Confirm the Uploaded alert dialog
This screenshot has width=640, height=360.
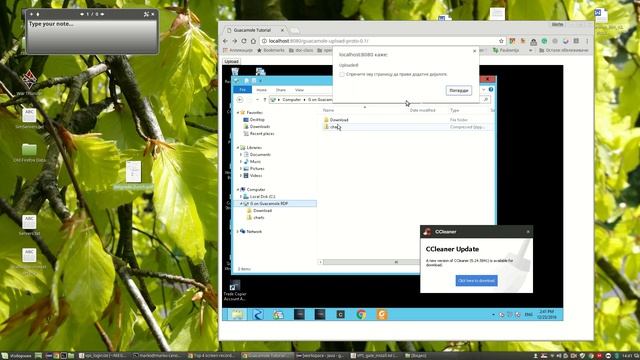tap(459, 91)
